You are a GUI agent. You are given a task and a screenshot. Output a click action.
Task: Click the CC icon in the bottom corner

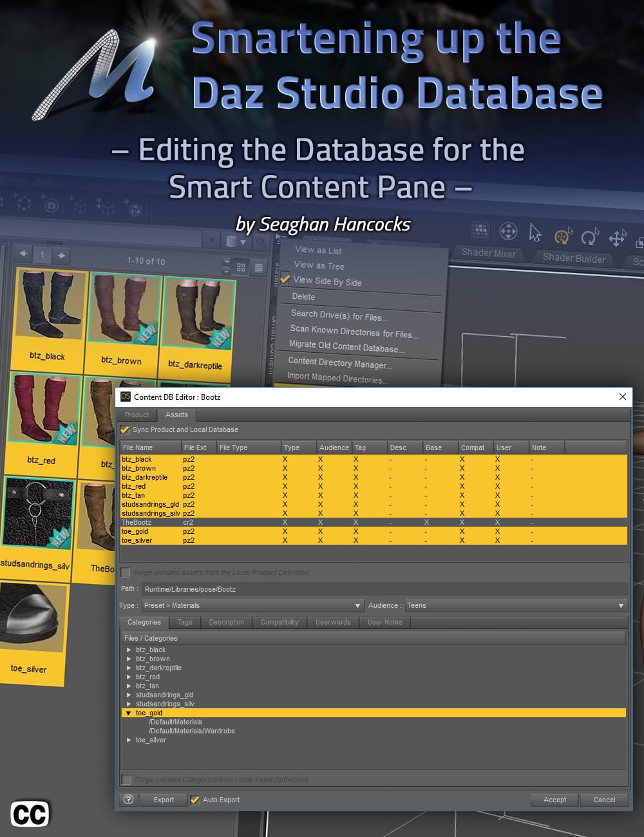tap(31, 814)
